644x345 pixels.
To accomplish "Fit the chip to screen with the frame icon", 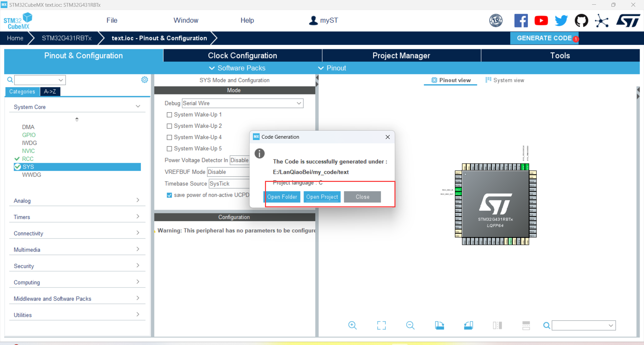I will (381, 325).
